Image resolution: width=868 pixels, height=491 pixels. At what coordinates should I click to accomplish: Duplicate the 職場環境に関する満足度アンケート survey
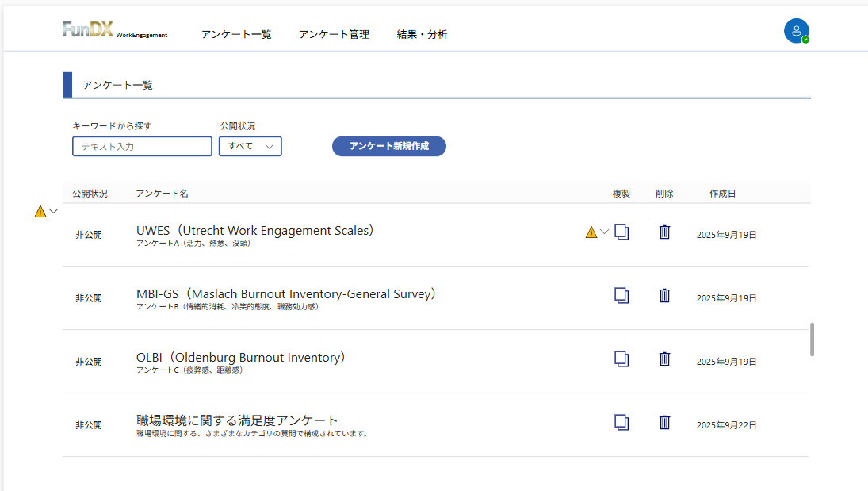(x=621, y=422)
